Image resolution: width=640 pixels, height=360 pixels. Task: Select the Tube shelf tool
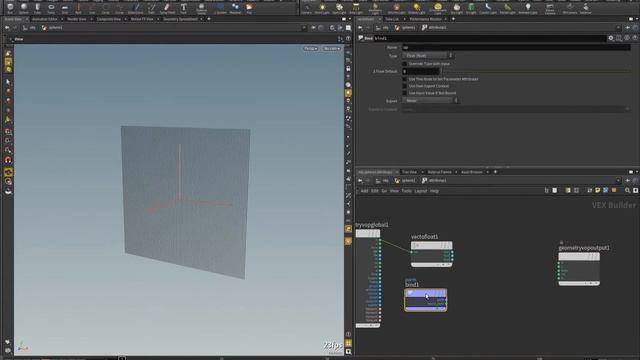click(37, 8)
